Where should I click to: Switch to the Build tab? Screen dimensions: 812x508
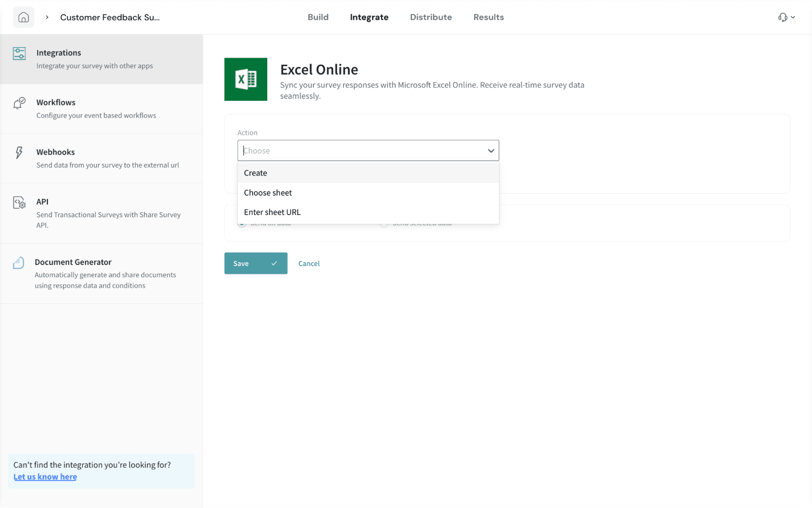[x=318, y=17]
